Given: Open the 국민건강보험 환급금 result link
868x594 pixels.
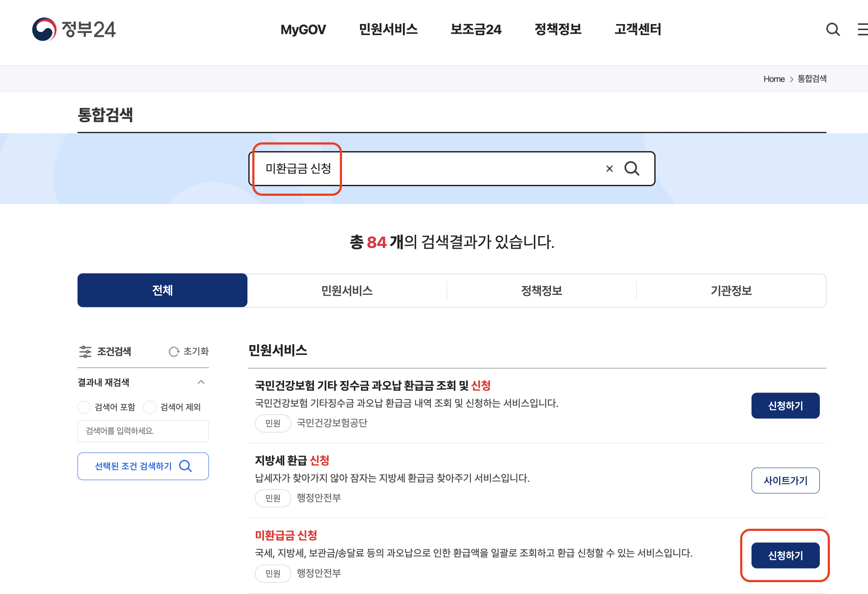Looking at the screenshot, I should [x=373, y=386].
